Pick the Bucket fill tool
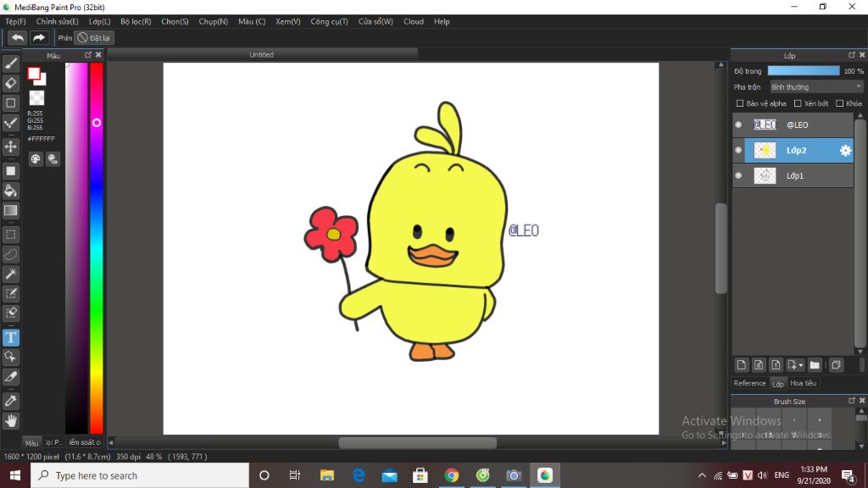The height and width of the screenshot is (488, 868). 11,191
